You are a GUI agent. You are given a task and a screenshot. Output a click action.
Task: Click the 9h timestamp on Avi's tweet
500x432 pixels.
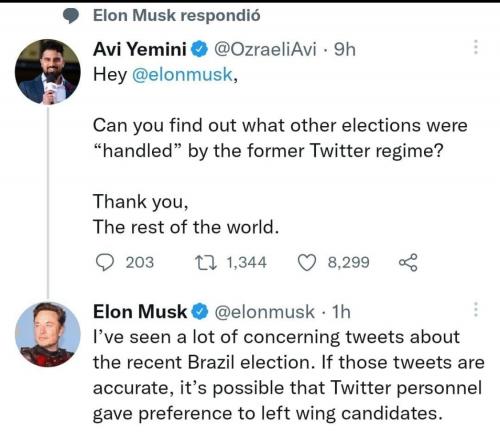345,50
